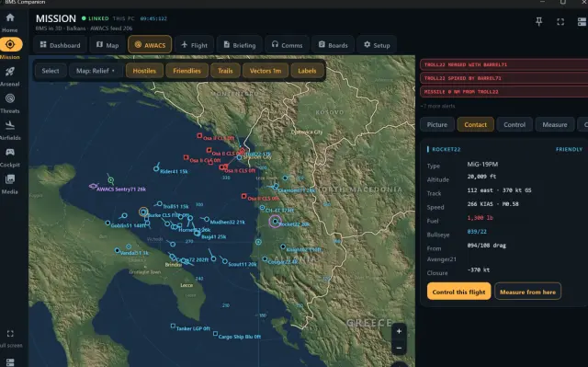
Task: Click the Altitude value 20,009 ft
Action: tap(481, 177)
